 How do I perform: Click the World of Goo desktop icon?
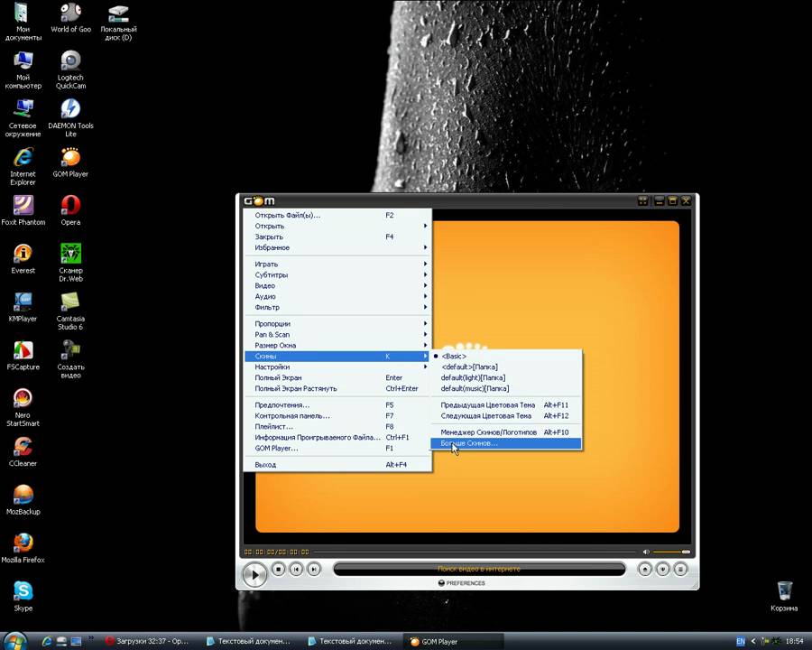click(x=70, y=18)
